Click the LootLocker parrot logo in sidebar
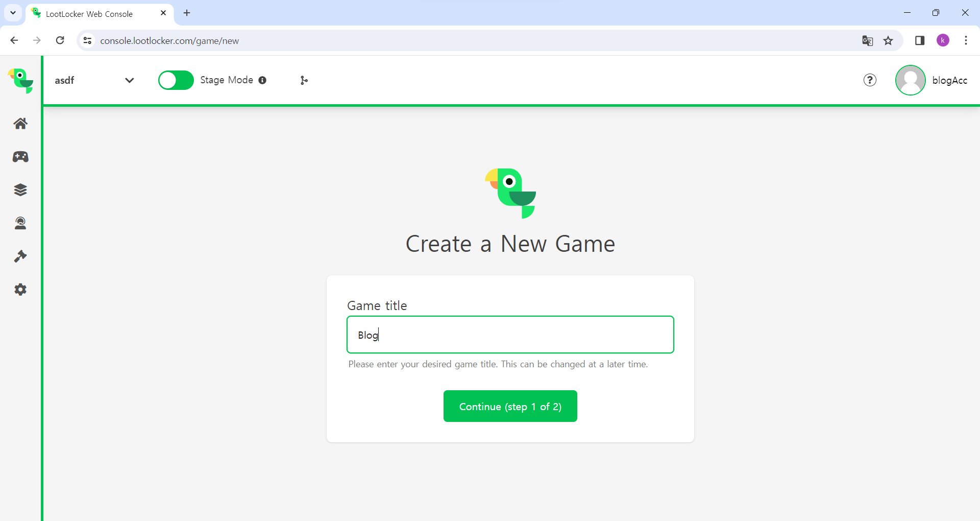Image resolution: width=980 pixels, height=521 pixels. 20,81
